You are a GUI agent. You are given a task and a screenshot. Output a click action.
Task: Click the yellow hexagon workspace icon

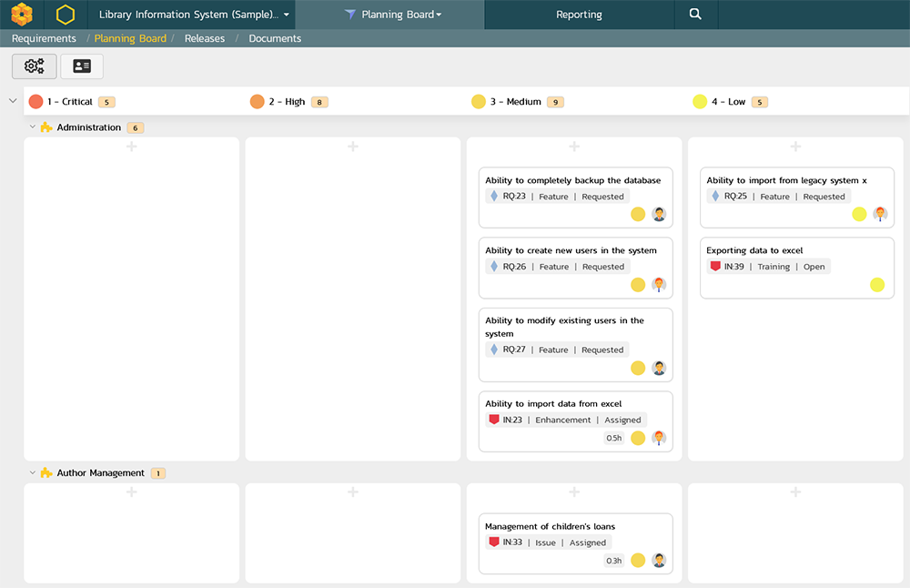pos(66,15)
